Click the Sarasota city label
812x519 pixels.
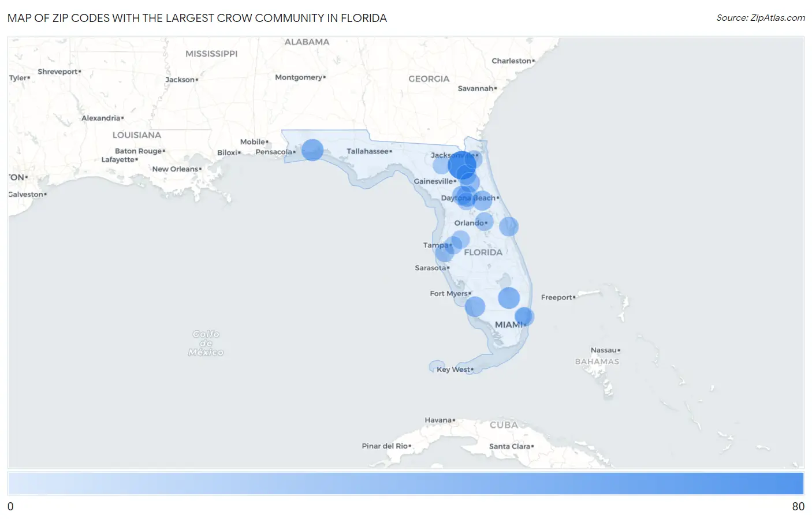(x=430, y=268)
